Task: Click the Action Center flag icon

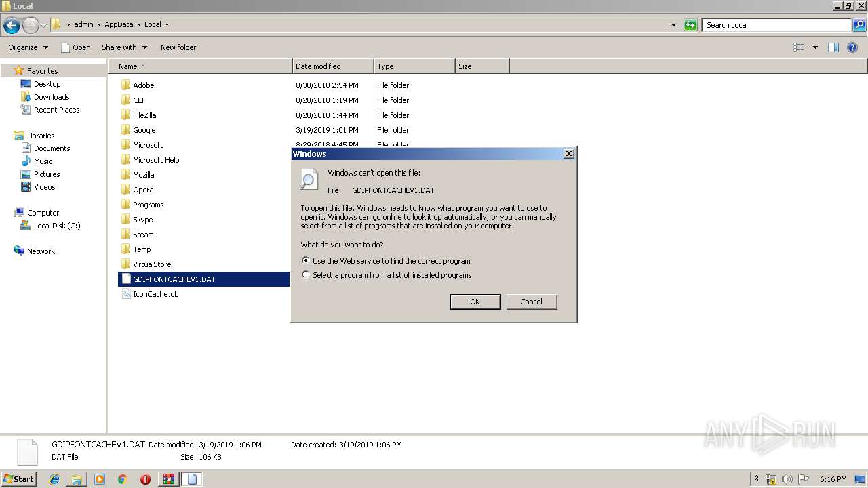Action: click(804, 479)
